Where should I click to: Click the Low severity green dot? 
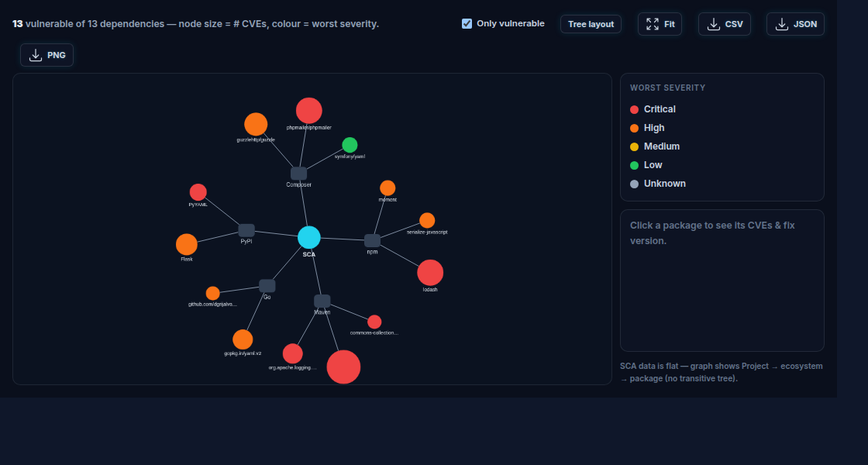click(635, 166)
